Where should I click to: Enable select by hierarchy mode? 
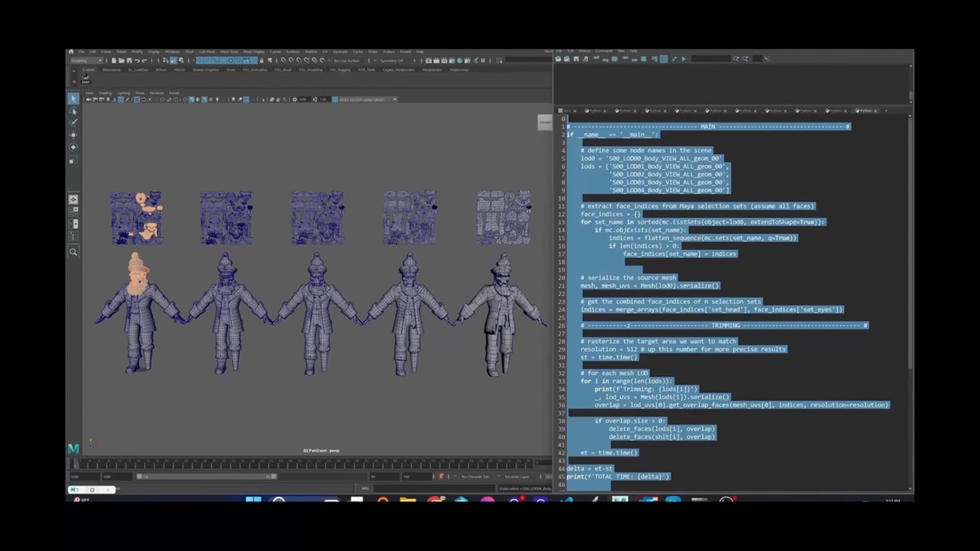[165, 60]
